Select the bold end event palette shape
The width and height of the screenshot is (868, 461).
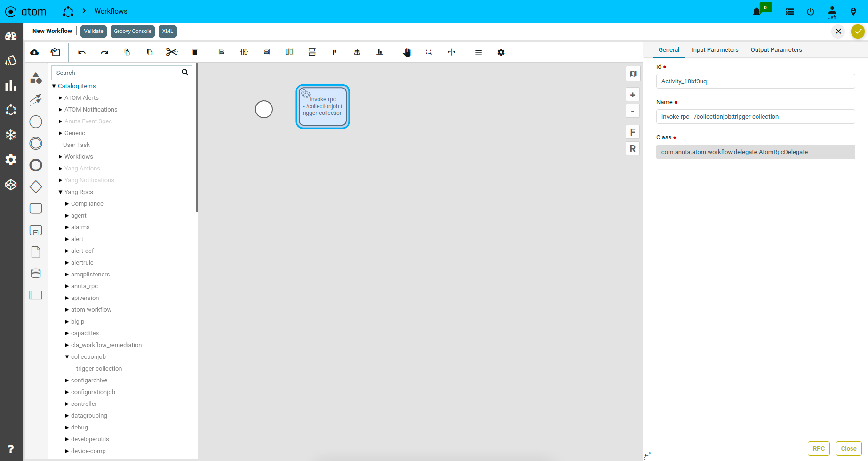(x=36, y=165)
